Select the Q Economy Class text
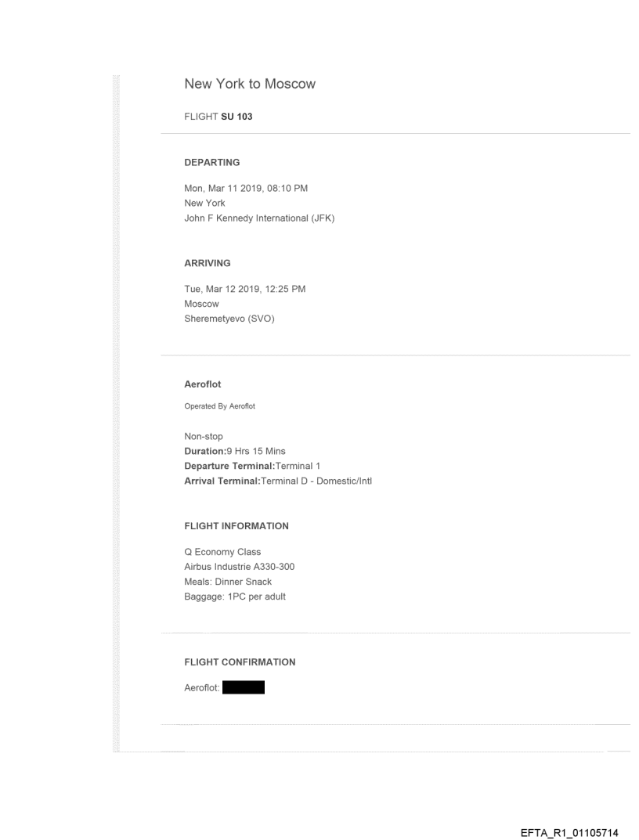The height and width of the screenshot is (840, 639). pyautogui.click(x=222, y=552)
